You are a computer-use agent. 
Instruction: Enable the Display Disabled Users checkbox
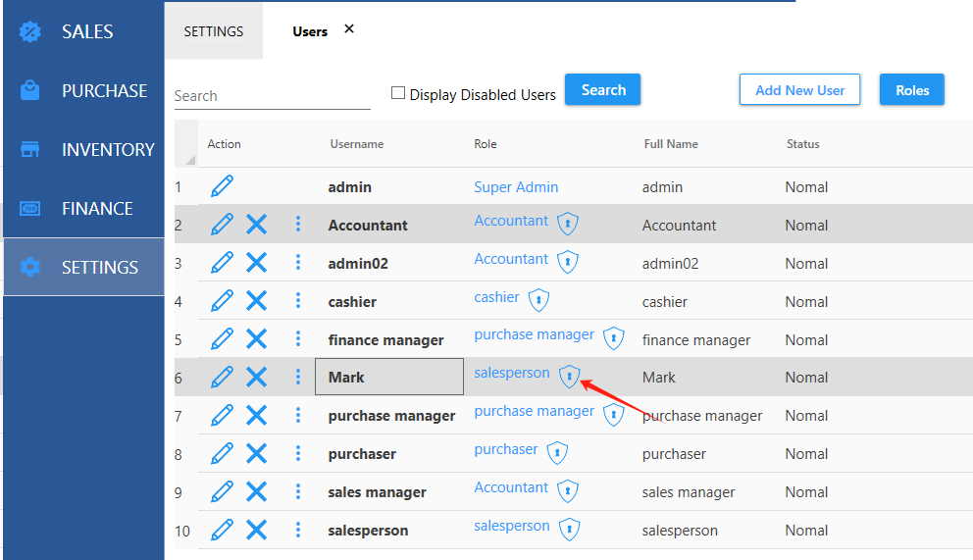coord(398,93)
